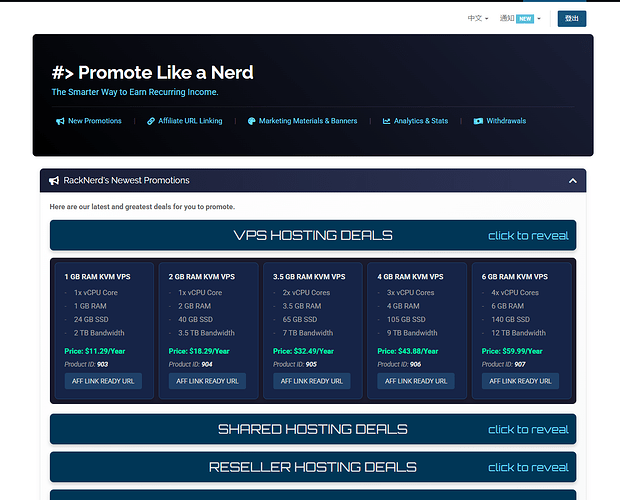The image size is (620, 500).
Task: Click Product ID: 904 text
Action: pyautogui.click(x=191, y=364)
